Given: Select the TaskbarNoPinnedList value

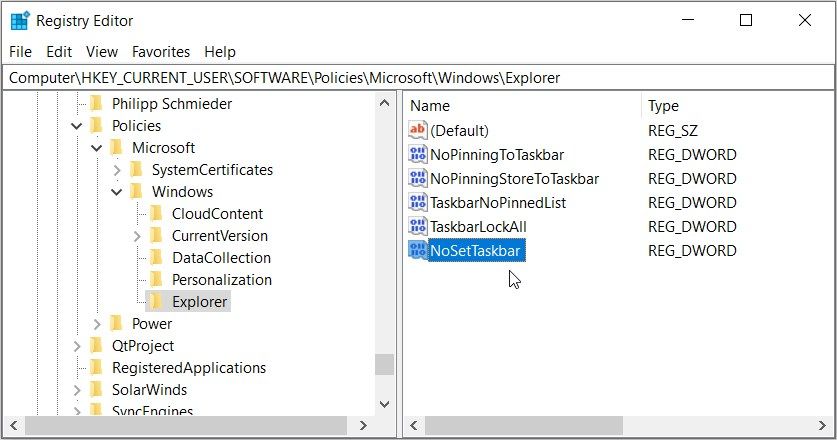Looking at the screenshot, I should point(498,203).
